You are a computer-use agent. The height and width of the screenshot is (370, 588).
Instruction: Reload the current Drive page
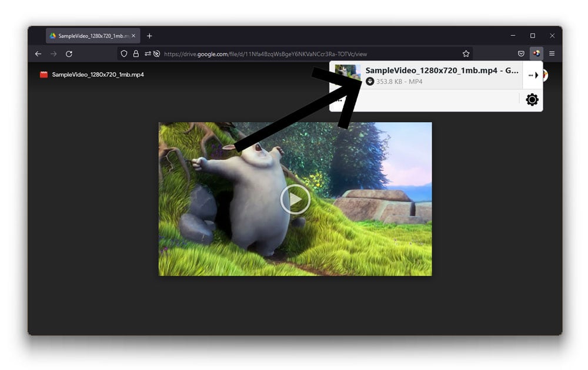[69, 54]
